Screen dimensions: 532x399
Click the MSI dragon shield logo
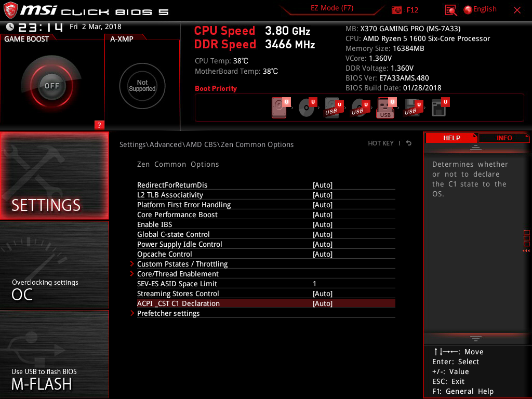[x=10, y=10]
